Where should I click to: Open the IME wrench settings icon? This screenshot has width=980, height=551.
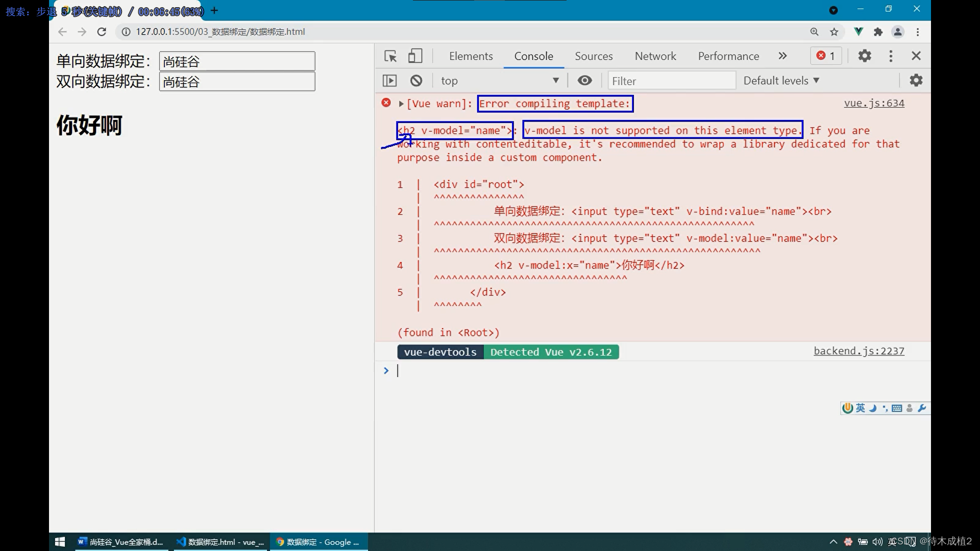pos(921,408)
